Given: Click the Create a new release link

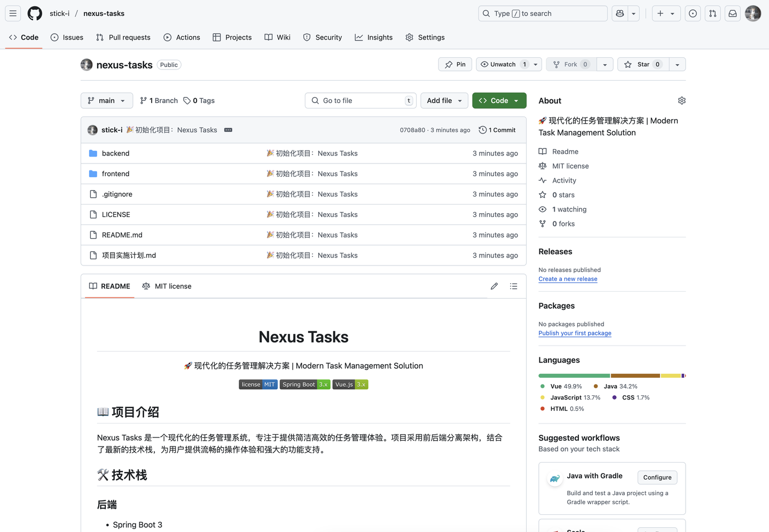Looking at the screenshot, I should click(568, 279).
